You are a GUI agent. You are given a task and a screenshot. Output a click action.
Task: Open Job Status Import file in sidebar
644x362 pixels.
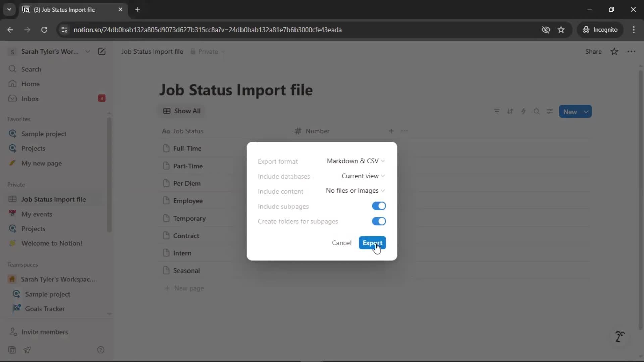point(53,199)
